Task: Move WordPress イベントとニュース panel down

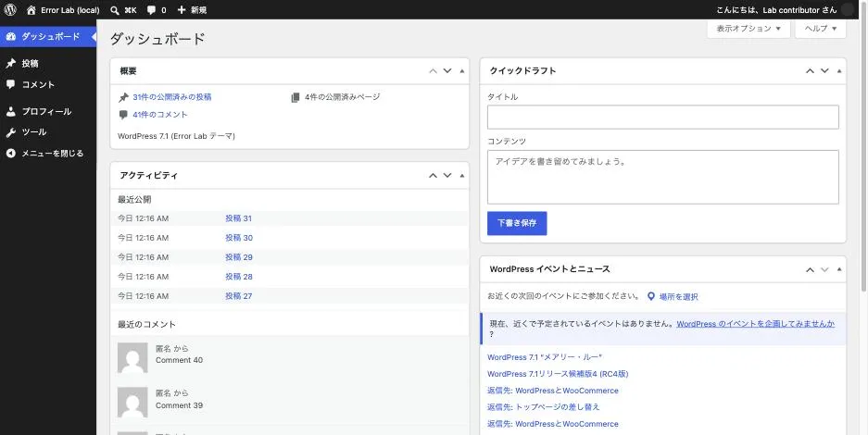Action: pos(824,269)
